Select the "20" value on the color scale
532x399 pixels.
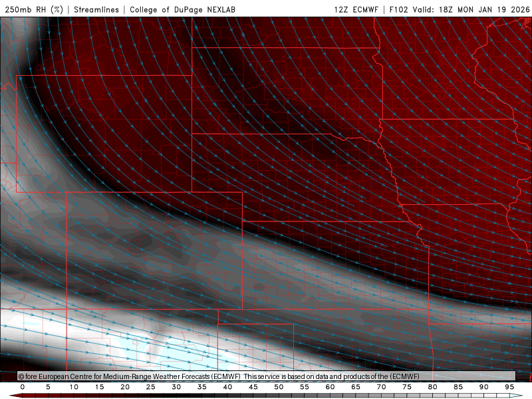click(125, 387)
